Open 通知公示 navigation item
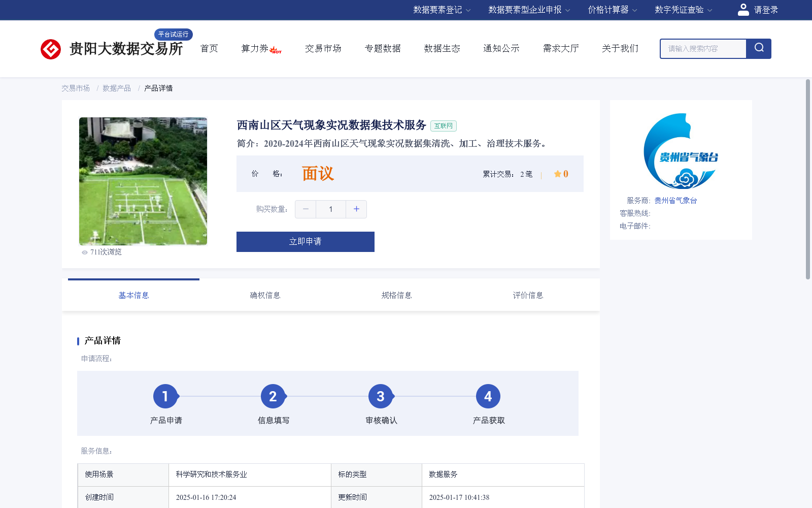This screenshot has width=812, height=508. pyautogui.click(x=501, y=48)
